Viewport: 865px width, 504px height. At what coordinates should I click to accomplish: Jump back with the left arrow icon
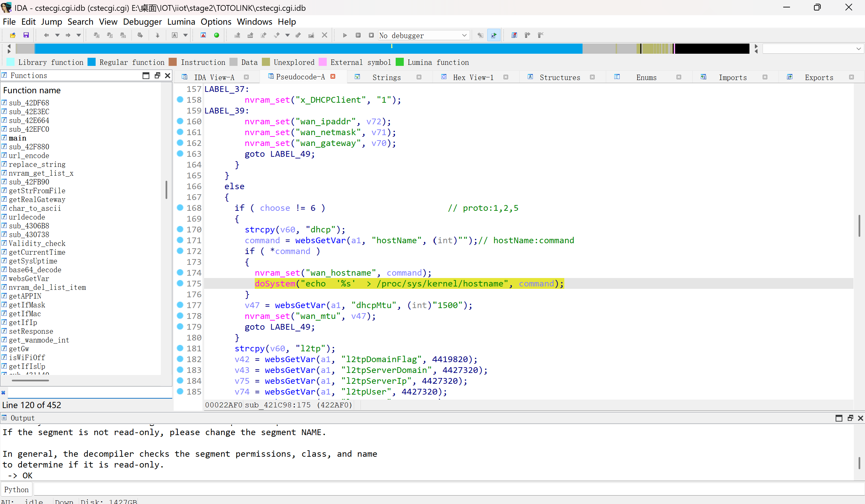point(46,35)
